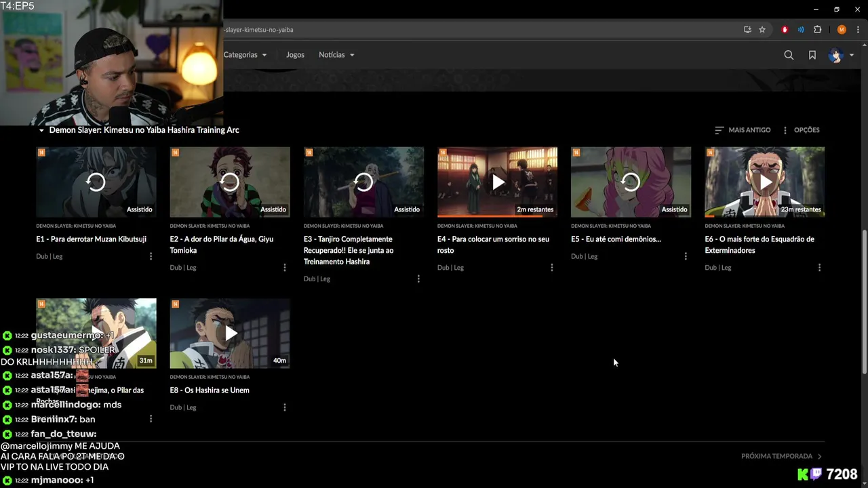Open the Chrome three-dot menu
868x488 pixels.
click(x=857, y=30)
